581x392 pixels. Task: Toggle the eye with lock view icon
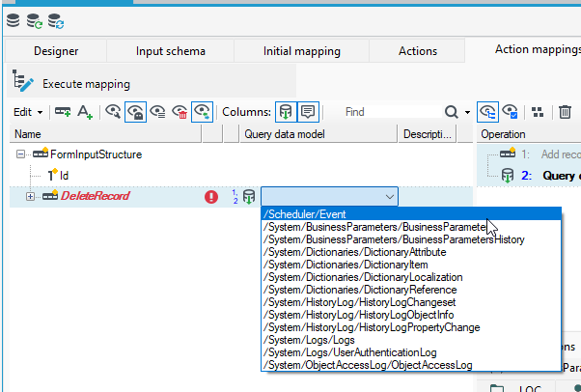coord(136,112)
